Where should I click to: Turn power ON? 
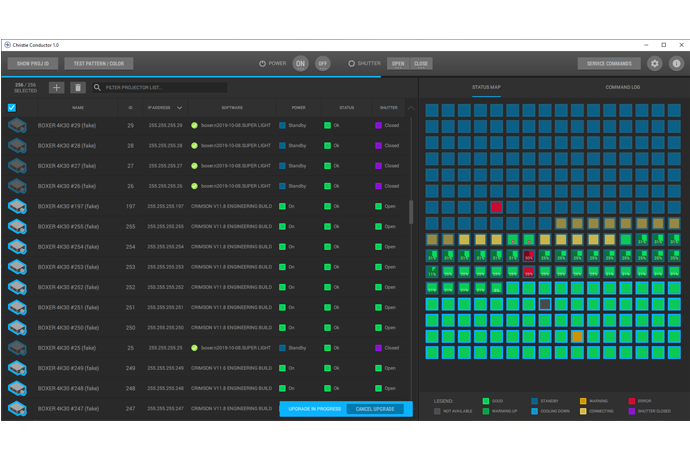tap(300, 63)
